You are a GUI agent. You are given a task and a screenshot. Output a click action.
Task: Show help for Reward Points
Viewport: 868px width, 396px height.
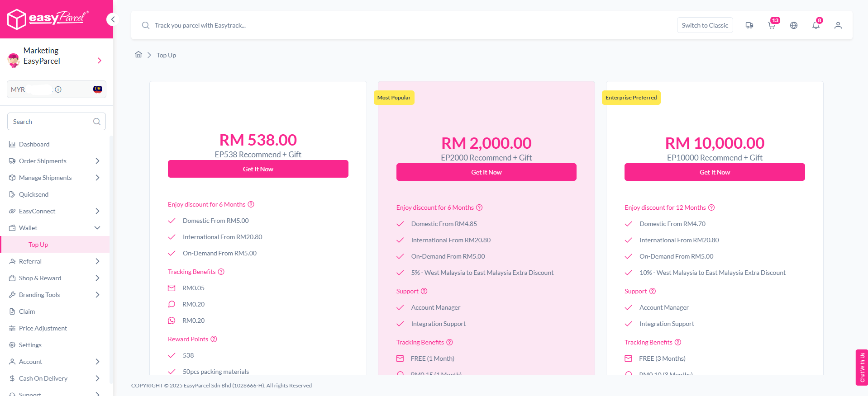tap(214, 339)
